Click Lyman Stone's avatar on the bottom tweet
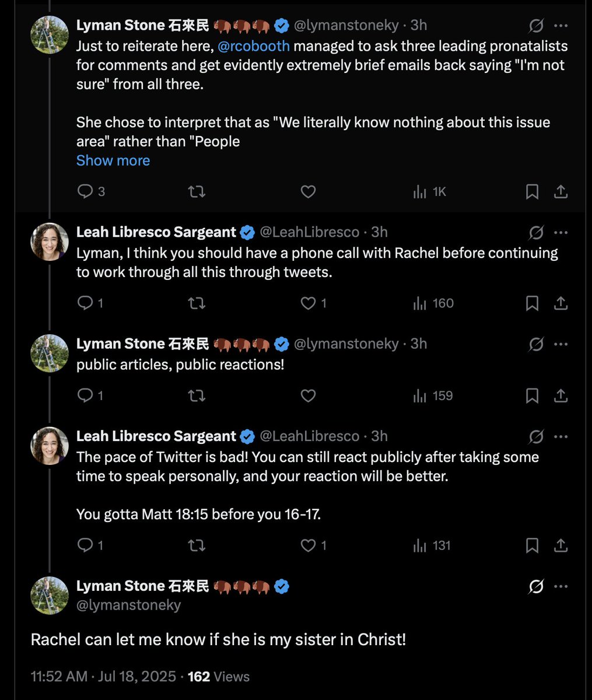 (x=50, y=596)
